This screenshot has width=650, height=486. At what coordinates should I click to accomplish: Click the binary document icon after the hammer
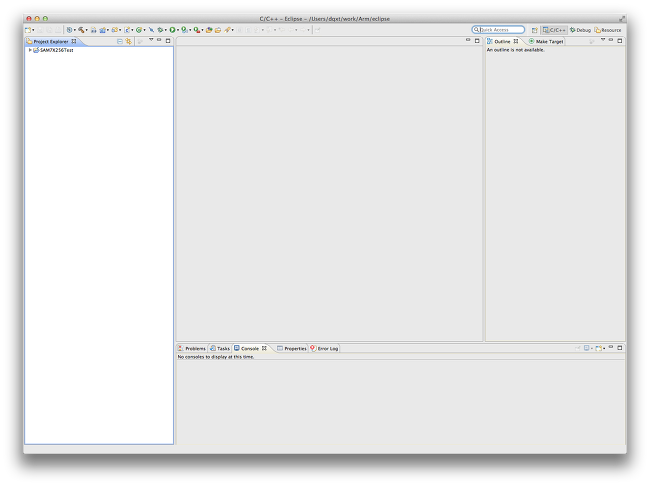(x=94, y=30)
